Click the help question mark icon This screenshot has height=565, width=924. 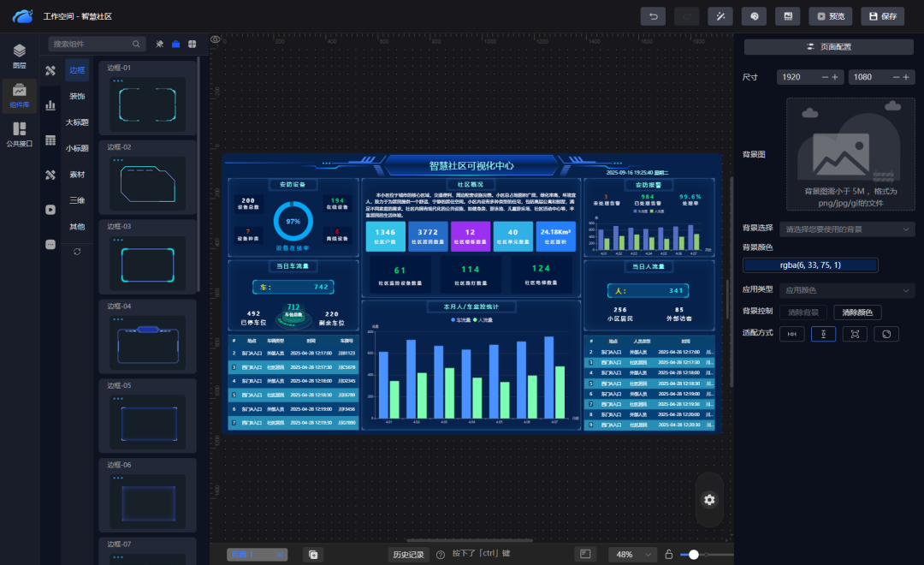[441, 555]
